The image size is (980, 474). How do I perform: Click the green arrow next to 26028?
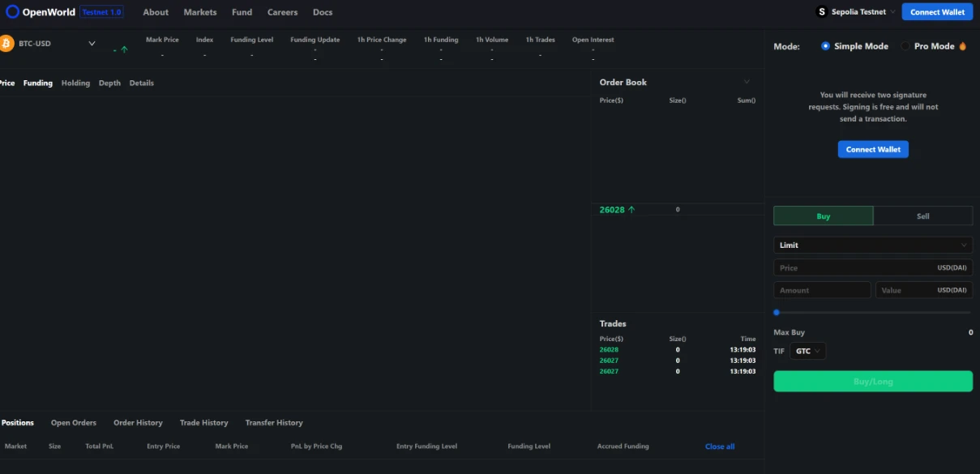pos(631,210)
